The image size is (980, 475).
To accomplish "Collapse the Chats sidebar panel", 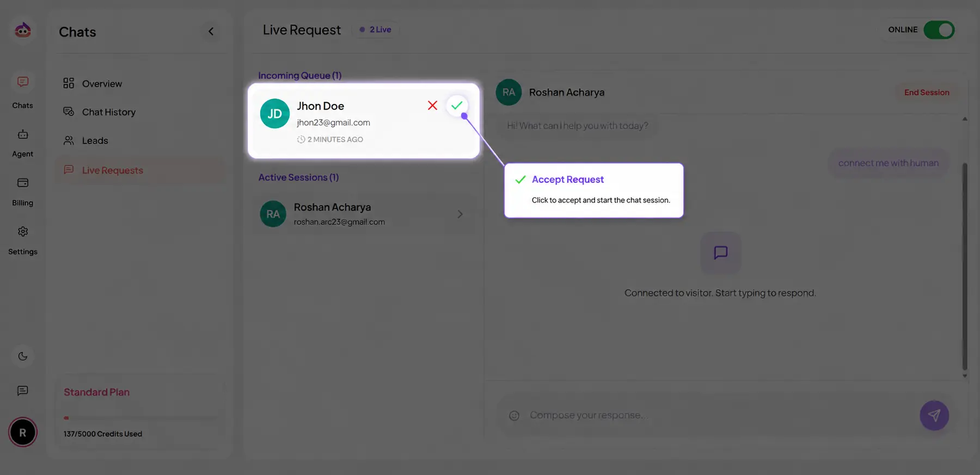I will 211,32.
